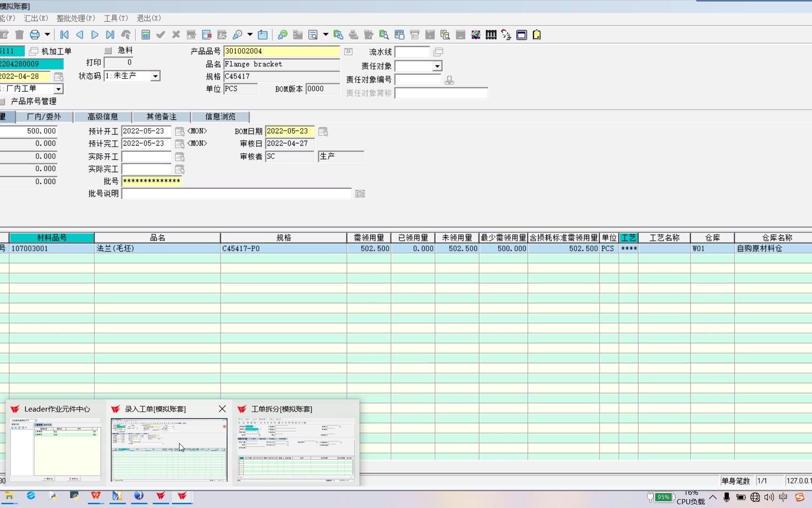This screenshot has width=812, height=508.
Task: Click the magnifier search icon in toolbar
Action: pos(238,35)
